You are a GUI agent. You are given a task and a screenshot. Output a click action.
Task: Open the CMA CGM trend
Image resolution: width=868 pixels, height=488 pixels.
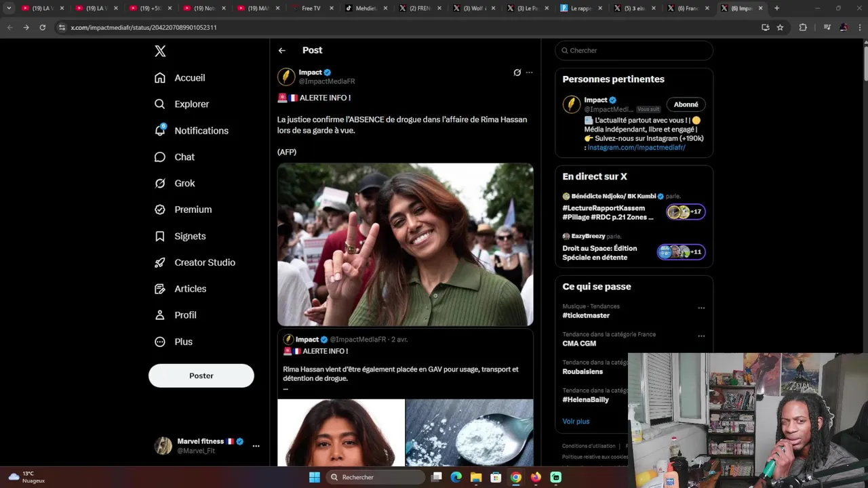tap(579, 344)
